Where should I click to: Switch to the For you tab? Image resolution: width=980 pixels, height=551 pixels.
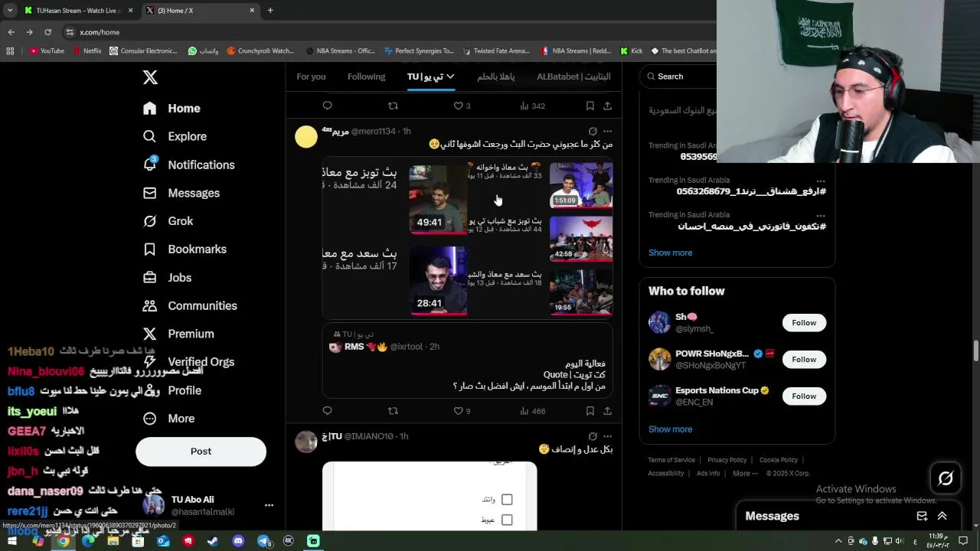(x=311, y=77)
